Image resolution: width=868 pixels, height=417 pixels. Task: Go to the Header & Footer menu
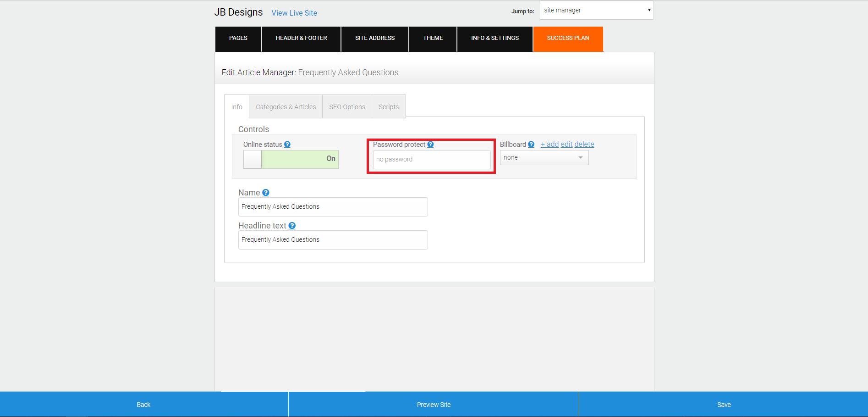[302, 39]
